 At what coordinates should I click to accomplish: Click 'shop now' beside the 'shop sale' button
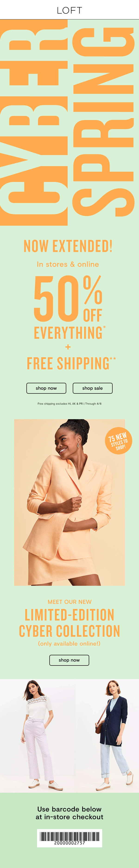pyautogui.click(x=46, y=388)
